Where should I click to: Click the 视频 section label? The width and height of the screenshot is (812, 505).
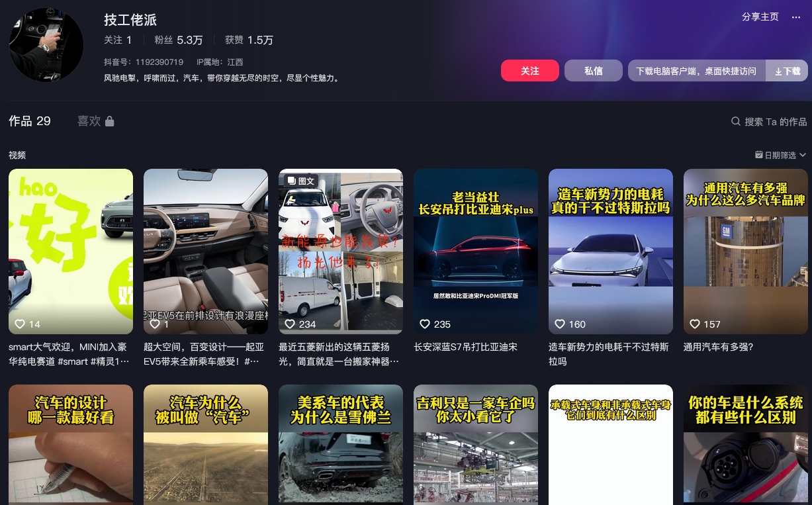click(17, 156)
